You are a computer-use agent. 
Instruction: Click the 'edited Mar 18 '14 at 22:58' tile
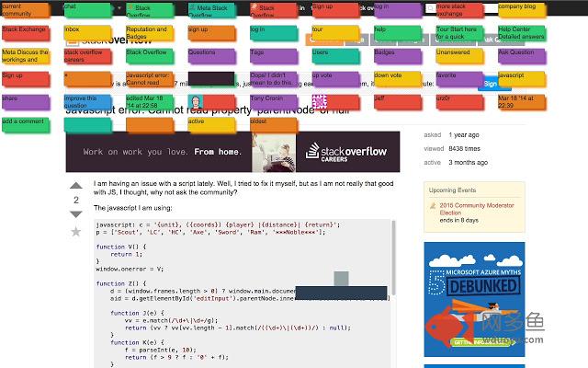[x=150, y=102]
